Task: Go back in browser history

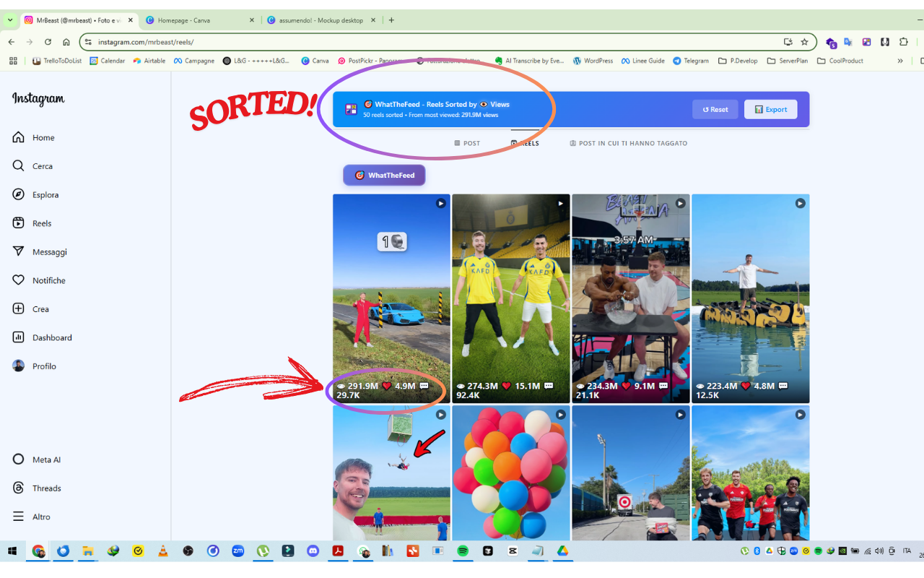Action: tap(12, 42)
